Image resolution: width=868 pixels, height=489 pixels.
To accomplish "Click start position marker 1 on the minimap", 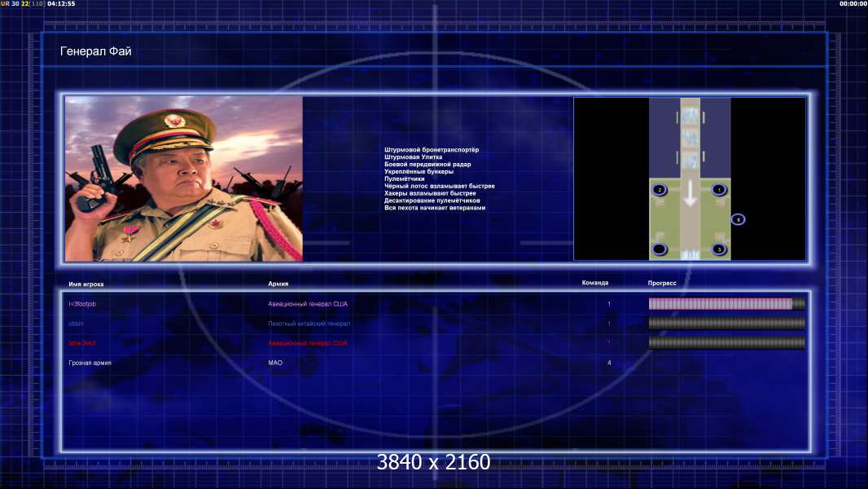I will [718, 189].
